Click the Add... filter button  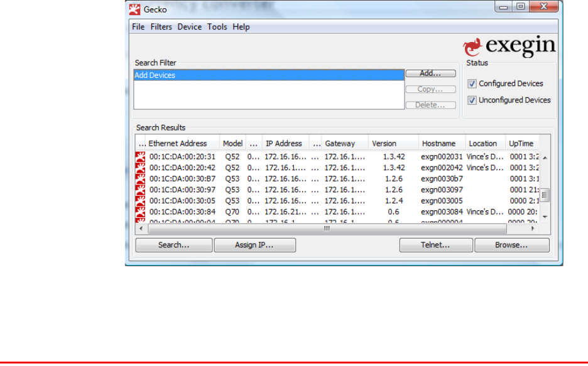pyautogui.click(x=430, y=73)
